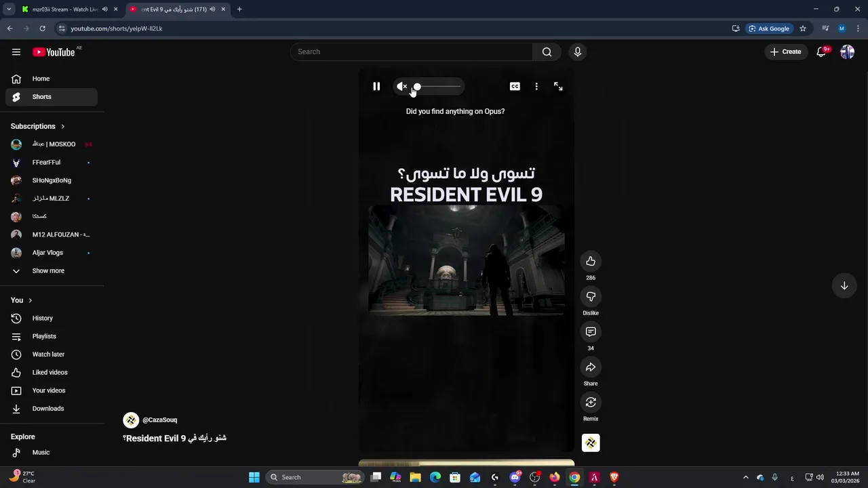
Task: Open the YouTube notifications bell
Action: coord(821,52)
